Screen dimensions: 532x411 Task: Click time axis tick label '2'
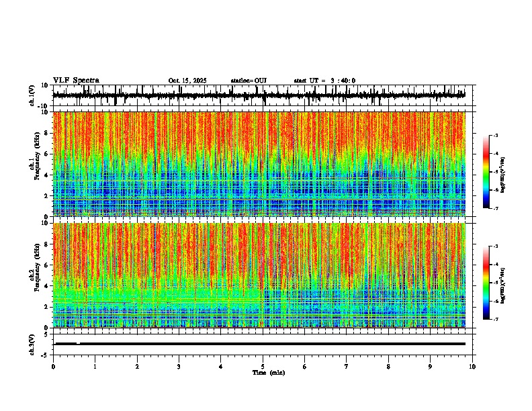(x=137, y=367)
